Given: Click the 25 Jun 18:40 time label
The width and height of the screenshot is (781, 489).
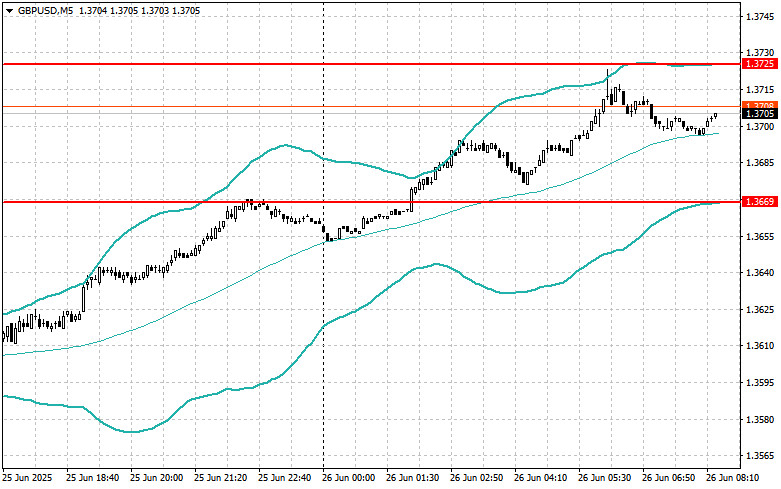Looking at the screenshot, I should tap(93, 478).
